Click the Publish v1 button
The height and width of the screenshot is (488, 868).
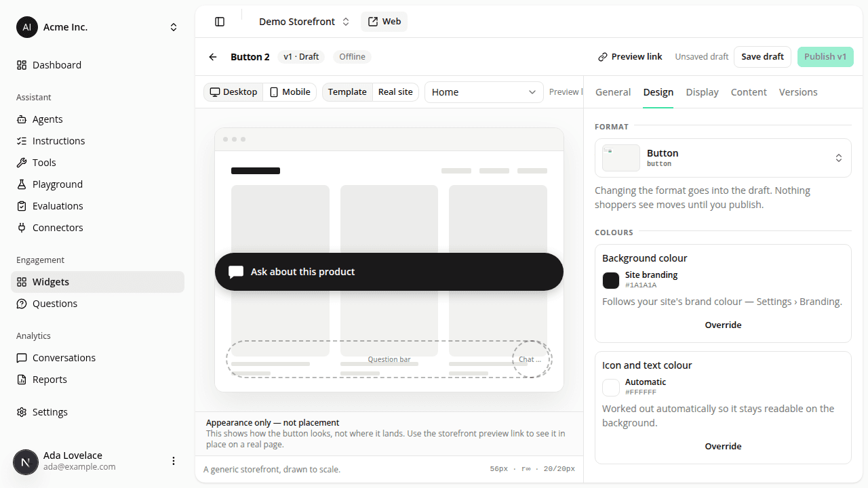click(x=825, y=57)
